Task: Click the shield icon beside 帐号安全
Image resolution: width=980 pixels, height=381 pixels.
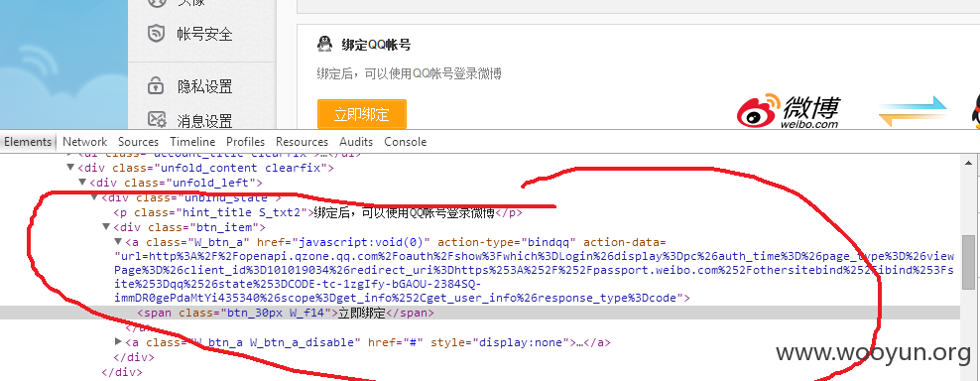Action: 157,33
